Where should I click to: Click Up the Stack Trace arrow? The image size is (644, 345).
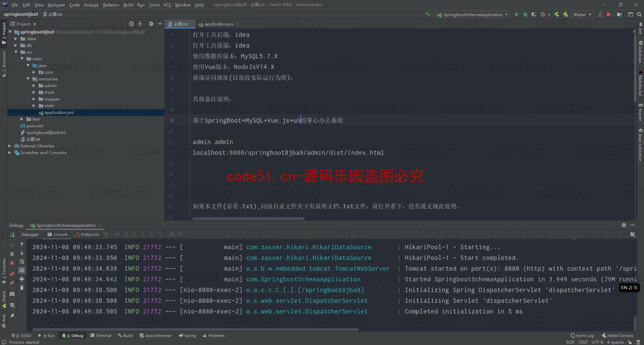point(22,244)
